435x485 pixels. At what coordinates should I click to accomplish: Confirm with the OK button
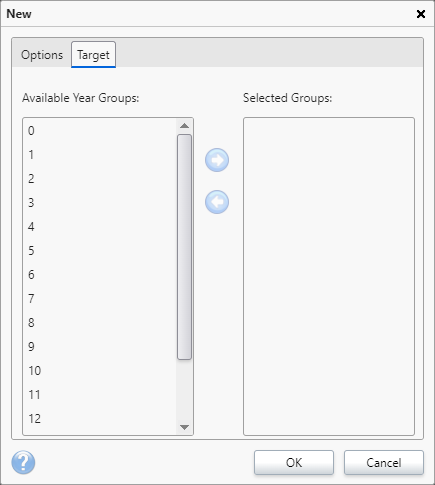click(x=294, y=462)
